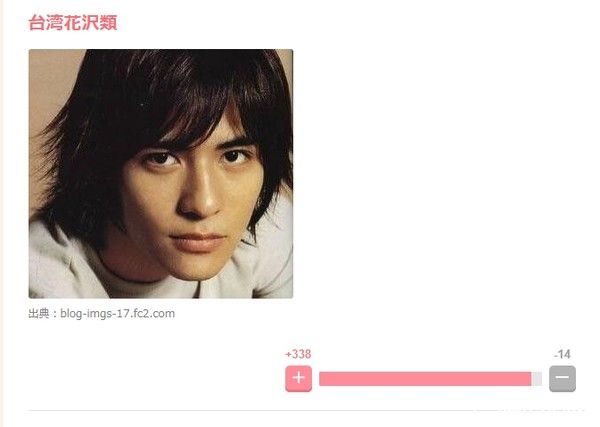
Task: Click the fc2.com caption under the photo
Action: 101,314
